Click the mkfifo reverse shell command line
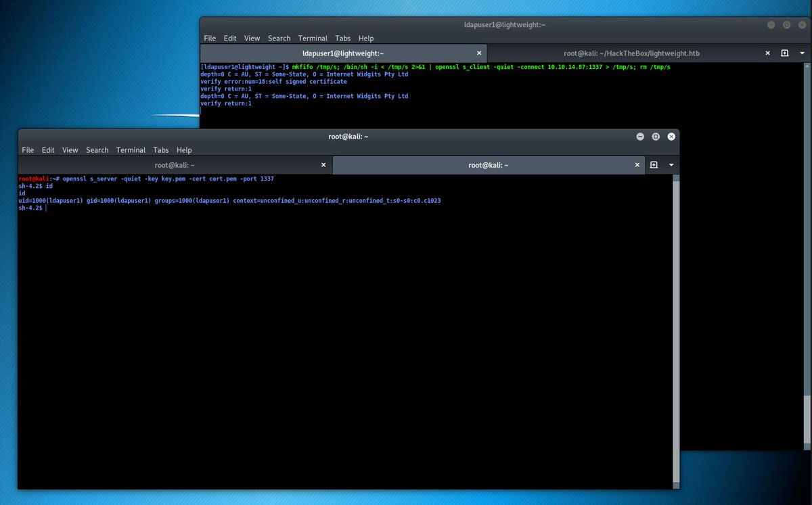The width and height of the screenshot is (812, 505). click(x=436, y=67)
